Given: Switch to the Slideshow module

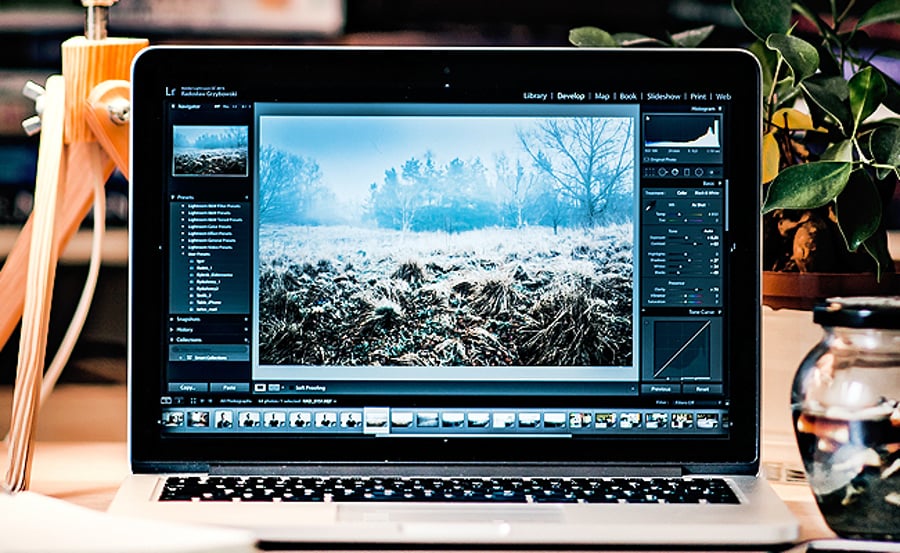Looking at the screenshot, I should [663, 96].
